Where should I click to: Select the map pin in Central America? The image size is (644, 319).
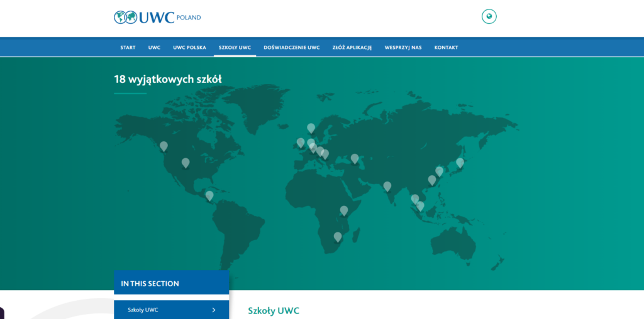209,196
